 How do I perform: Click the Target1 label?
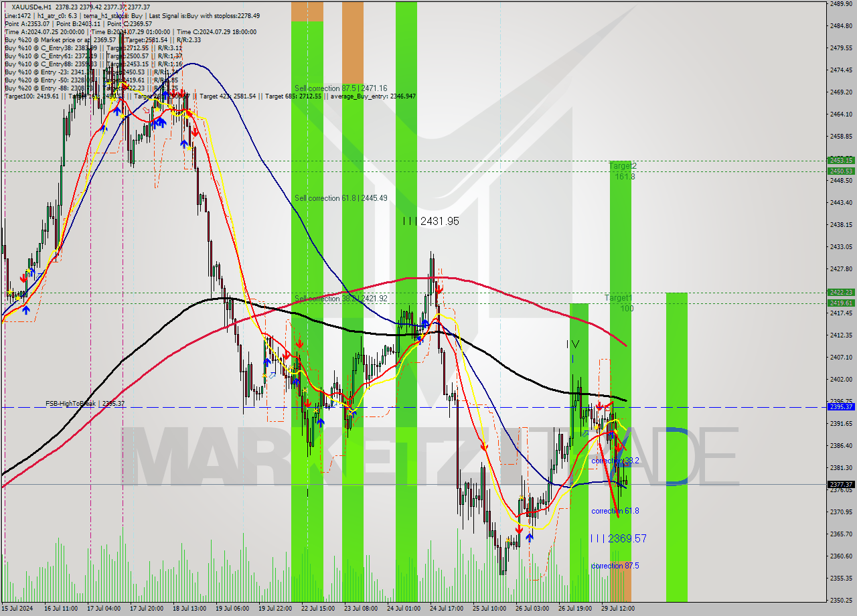point(618,297)
